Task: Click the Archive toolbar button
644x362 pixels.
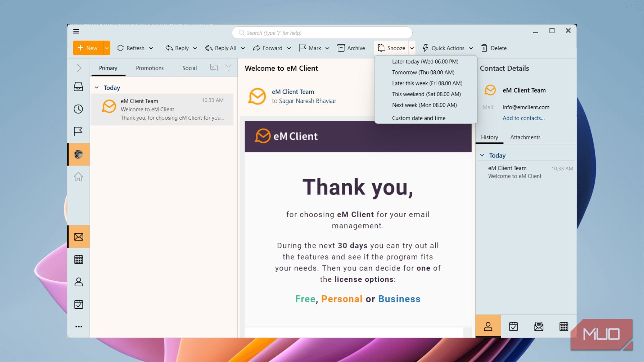Action: point(351,48)
